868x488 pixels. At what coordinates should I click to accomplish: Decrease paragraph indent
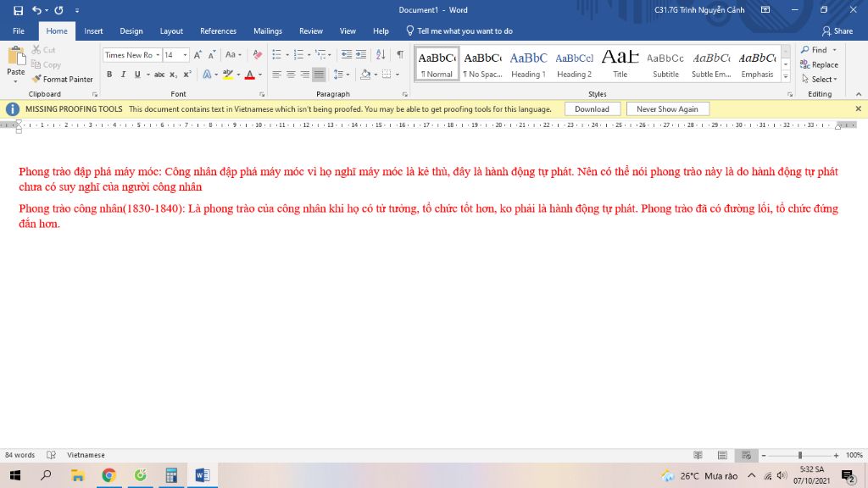(347, 55)
